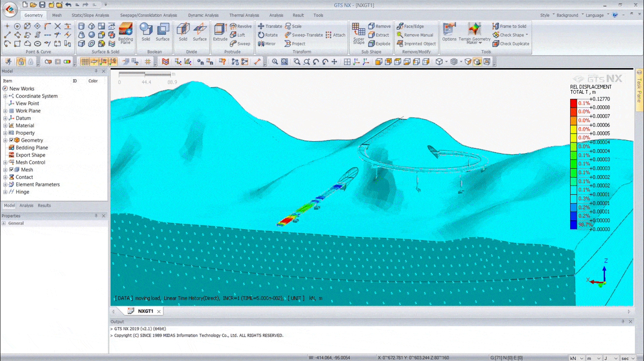Choose the Extrude tool
This screenshot has width=644, height=361.
[x=220, y=32]
